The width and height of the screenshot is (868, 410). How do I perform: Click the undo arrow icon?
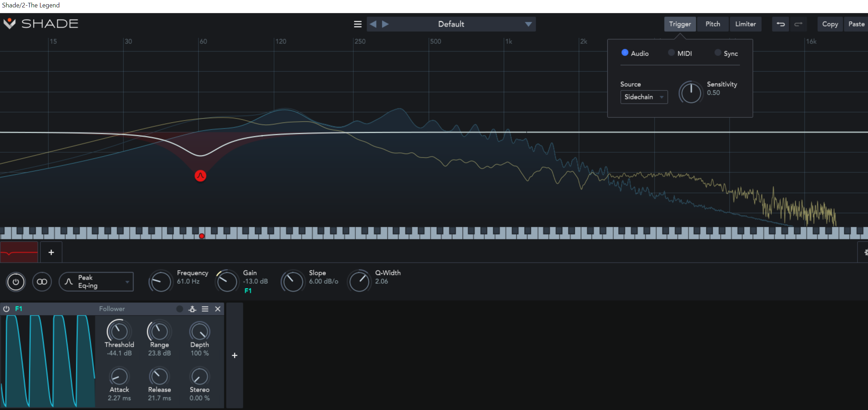coord(781,24)
